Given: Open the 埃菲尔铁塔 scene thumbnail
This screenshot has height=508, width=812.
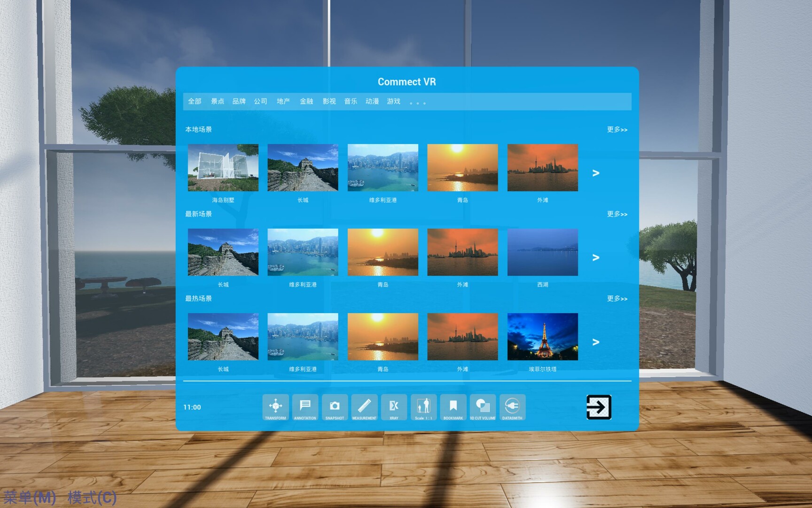Looking at the screenshot, I should point(542,337).
